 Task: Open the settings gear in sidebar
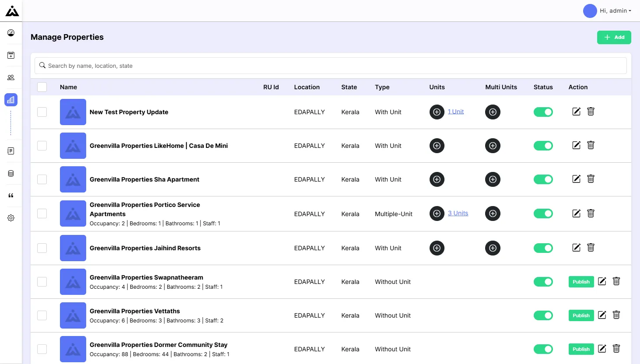(x=11, y=218)
